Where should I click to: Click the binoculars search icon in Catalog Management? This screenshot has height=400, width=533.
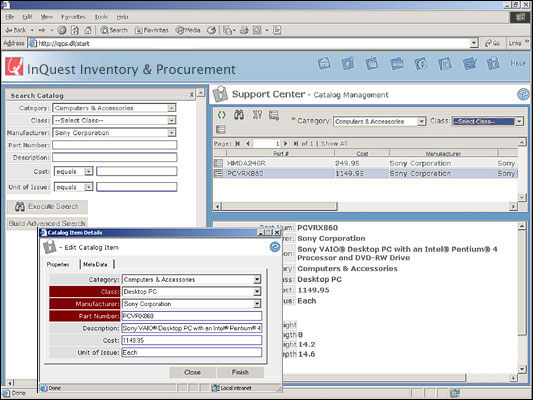pos(239,115)
